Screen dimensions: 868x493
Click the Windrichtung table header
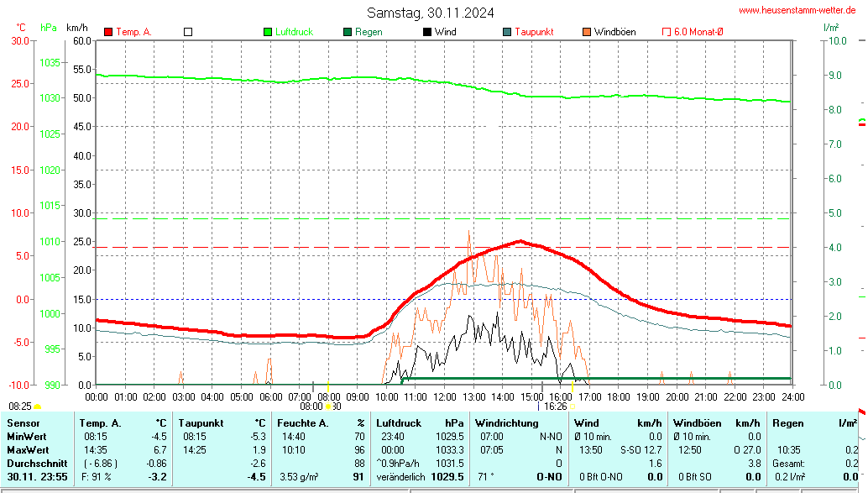click(505, 423)
